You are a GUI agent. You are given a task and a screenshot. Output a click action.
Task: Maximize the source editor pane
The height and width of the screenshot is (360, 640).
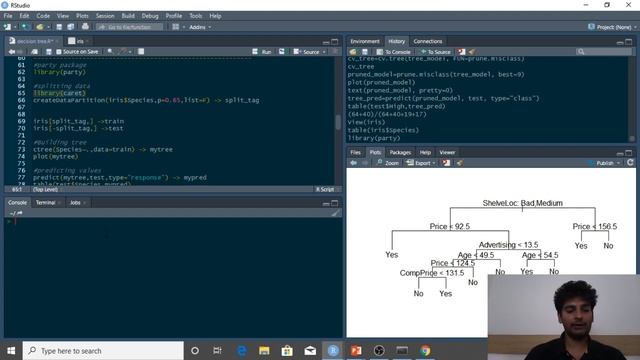[335, 42]
